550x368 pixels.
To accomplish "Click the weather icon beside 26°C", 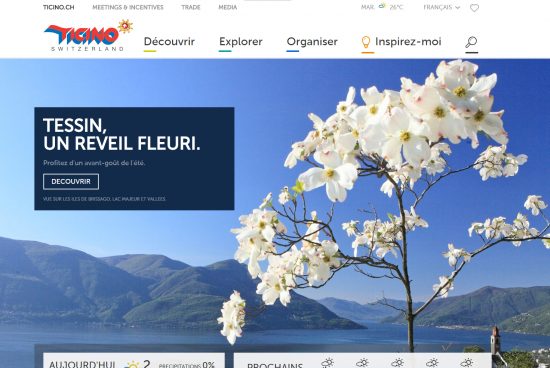I will point(382,6).
